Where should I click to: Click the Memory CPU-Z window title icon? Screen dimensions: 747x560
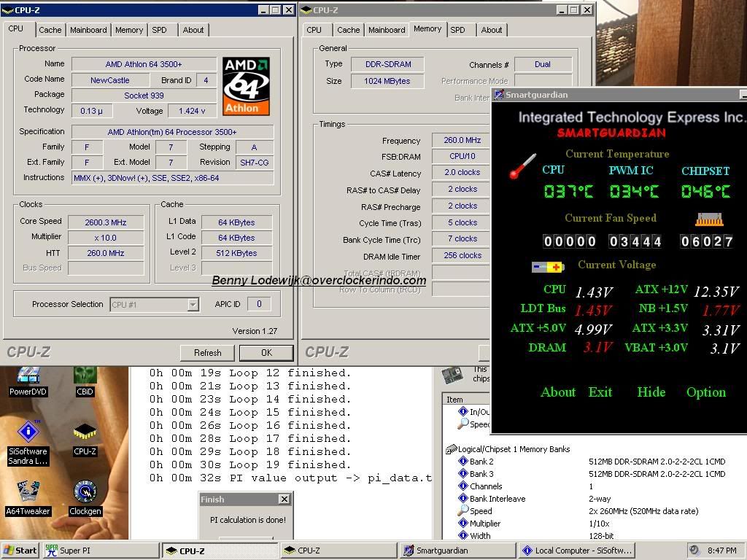pos(306,10)
